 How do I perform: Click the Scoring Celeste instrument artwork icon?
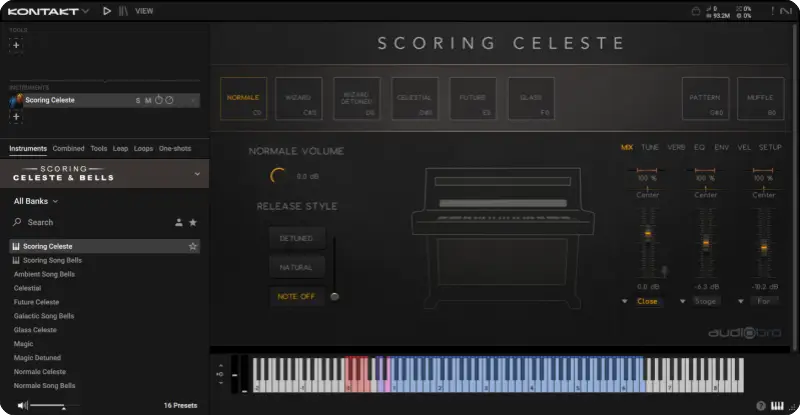(16, 100)
